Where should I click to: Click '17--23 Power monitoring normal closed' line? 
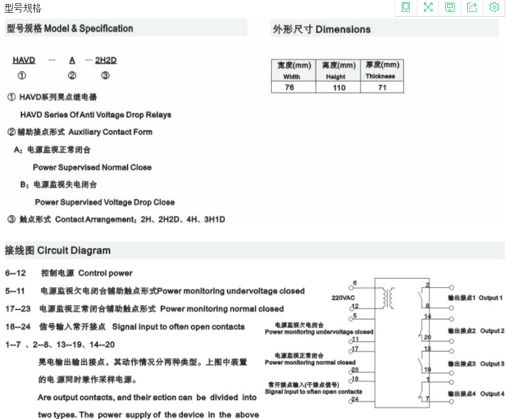pyautogui.click(x=145, y=309)
